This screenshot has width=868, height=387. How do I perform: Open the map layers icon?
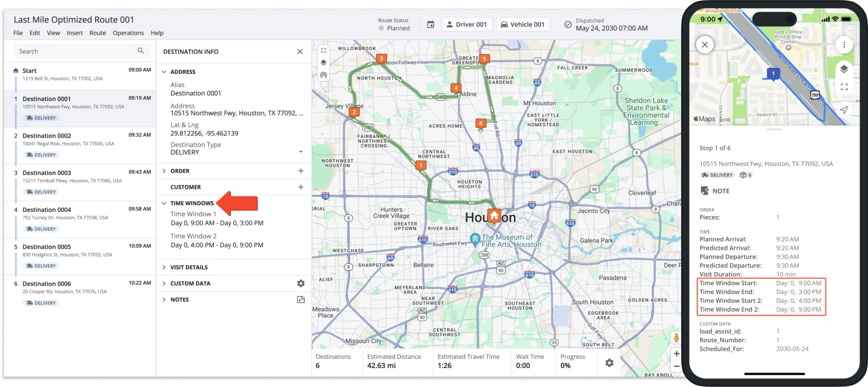(x=323, y=63)
